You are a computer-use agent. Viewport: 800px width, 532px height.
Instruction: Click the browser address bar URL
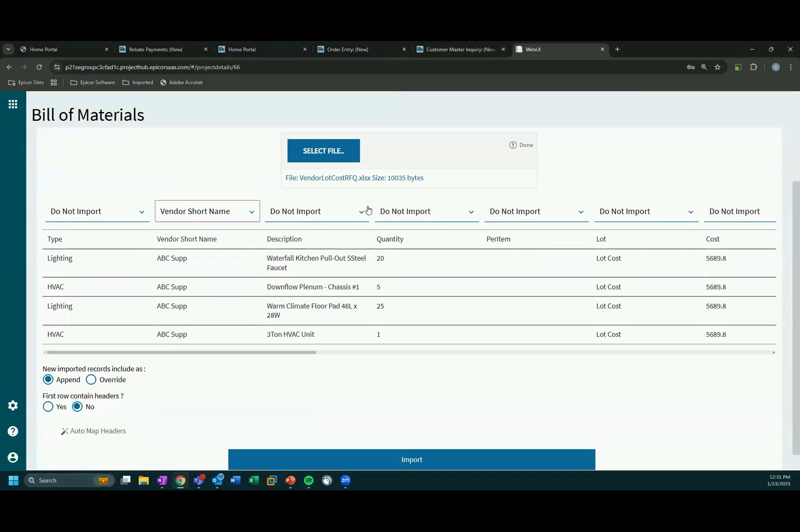pos(152,67)
